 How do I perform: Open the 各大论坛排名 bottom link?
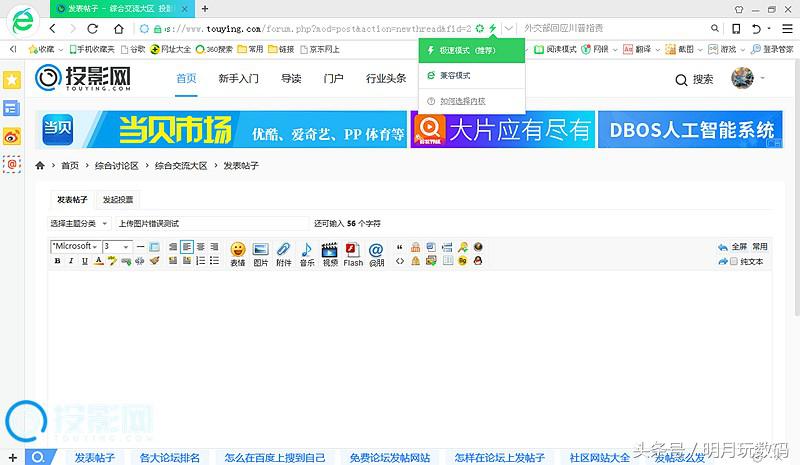pyautogui.click(x=169, y=458)
